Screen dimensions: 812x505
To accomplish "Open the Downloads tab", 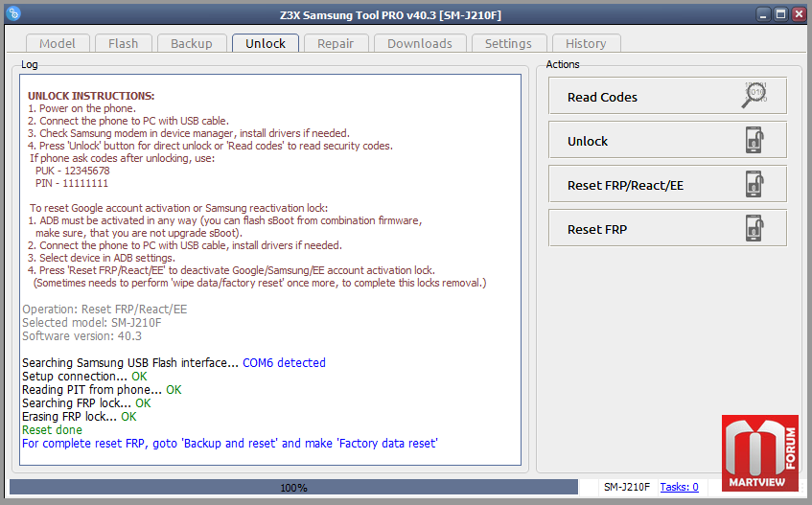I will (420, 43).
